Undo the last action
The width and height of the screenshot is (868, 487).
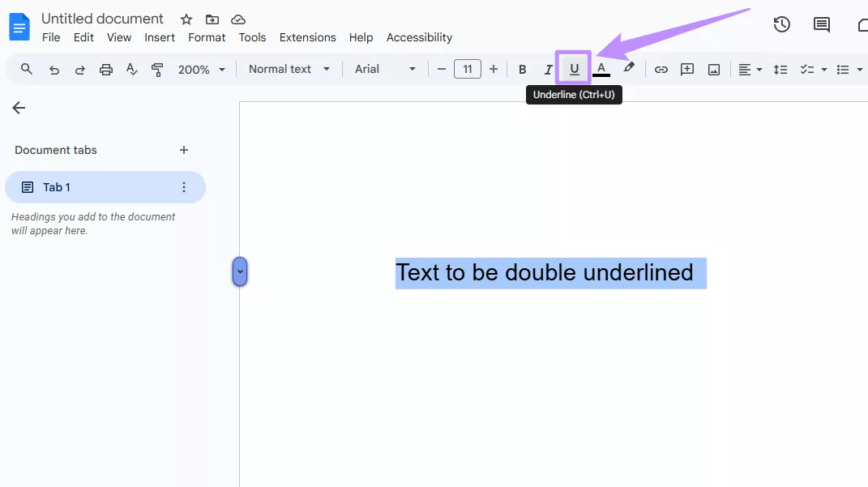click(x=53, y=69)
